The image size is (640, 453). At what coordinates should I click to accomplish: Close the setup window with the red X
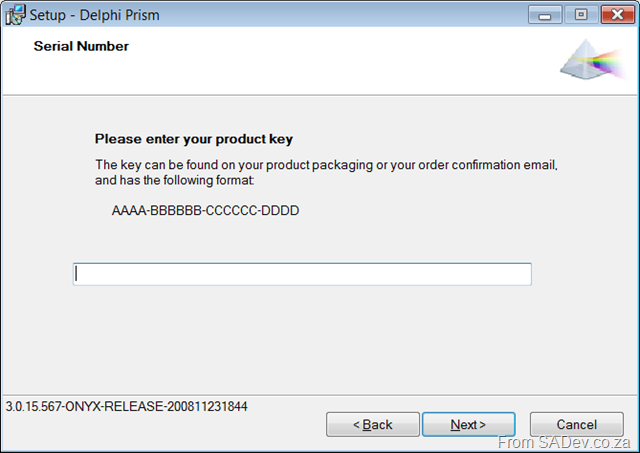tap(618, 15)
